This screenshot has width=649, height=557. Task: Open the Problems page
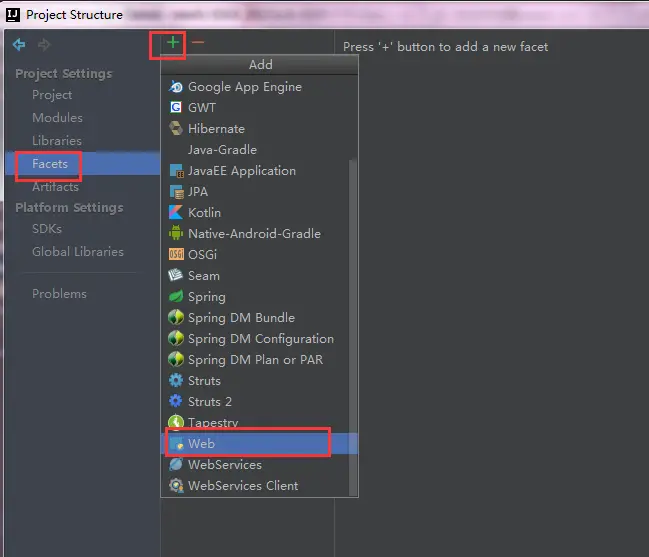pos(59,294)
